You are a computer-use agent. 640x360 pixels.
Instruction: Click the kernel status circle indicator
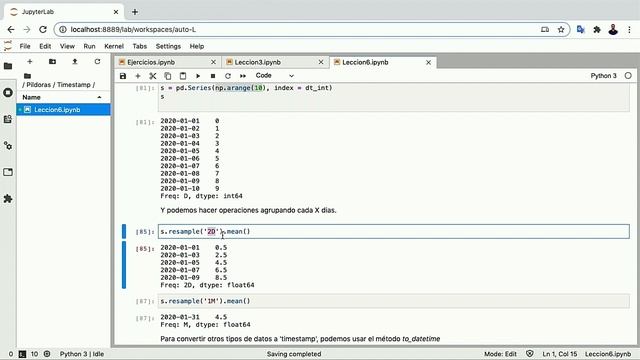tap(628, 76)
